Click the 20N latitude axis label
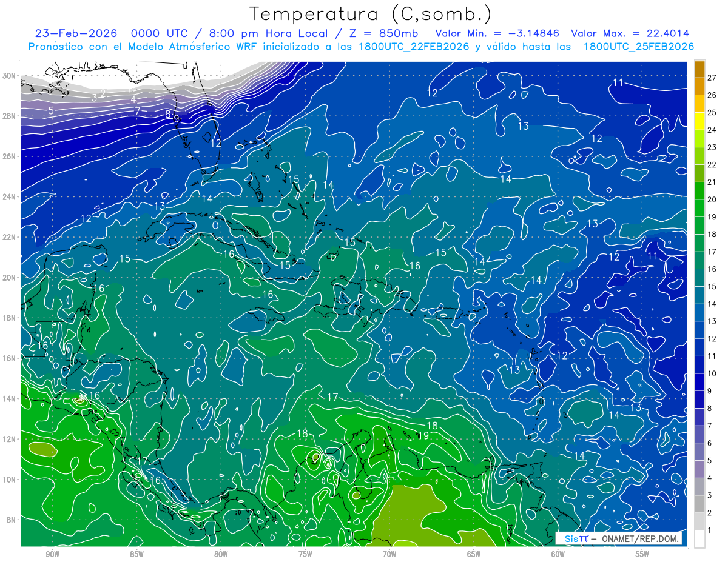 coord(9,278)
